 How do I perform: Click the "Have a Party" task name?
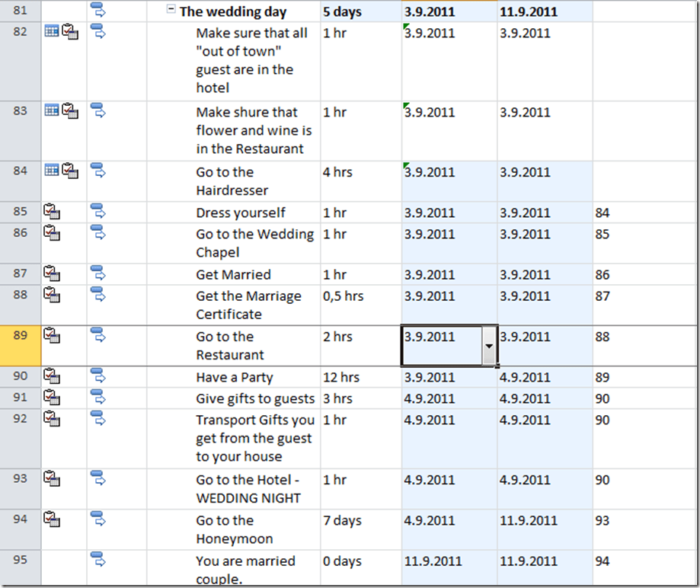pos(234,377)
